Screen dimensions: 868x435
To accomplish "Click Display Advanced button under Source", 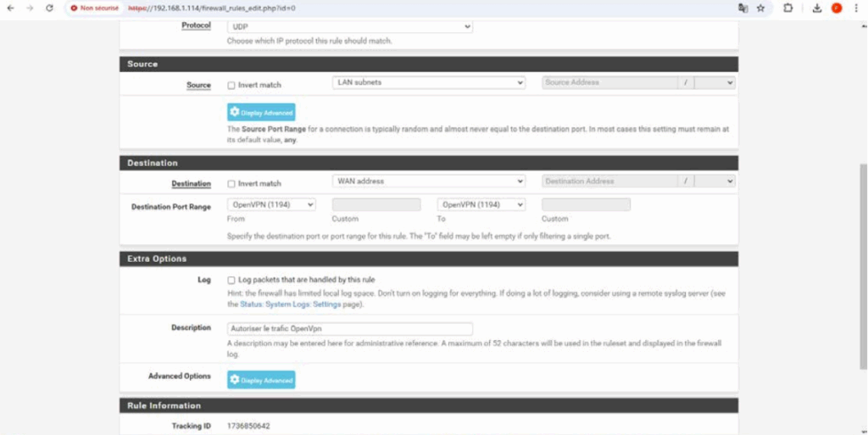I will (x=261, y=112).
